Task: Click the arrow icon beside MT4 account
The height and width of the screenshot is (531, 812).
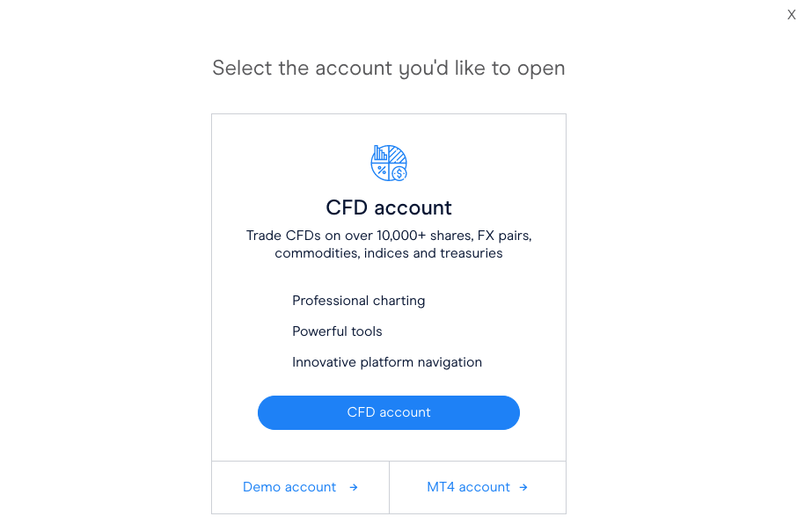Action: (x=523, y=488)
